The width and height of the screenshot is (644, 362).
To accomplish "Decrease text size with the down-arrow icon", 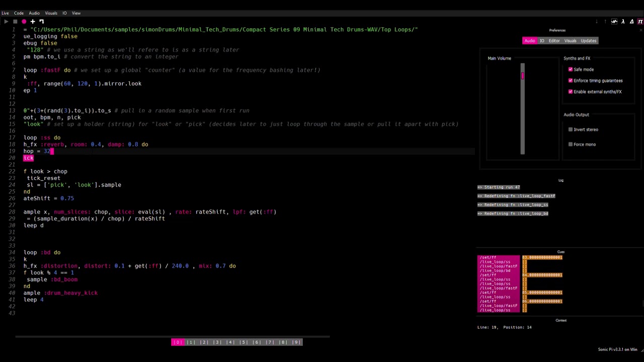I will click(x=597, y=22).
